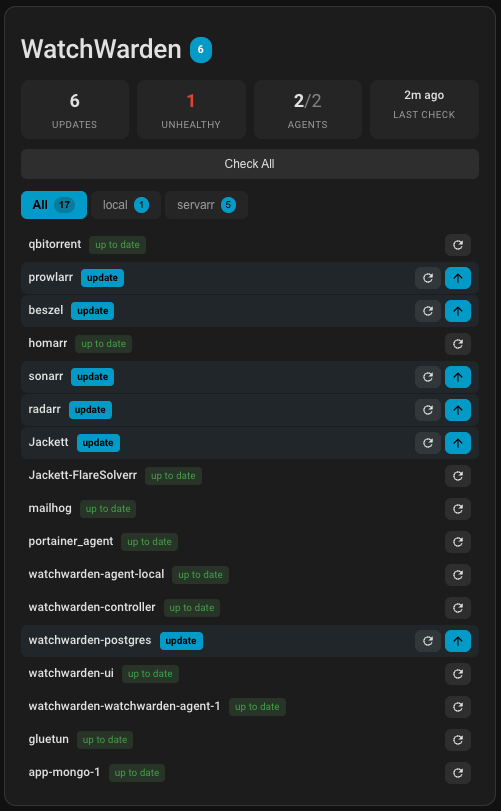The height and width of the screenshot is (811, 501).
Task: Click Jackett-FlareSolverr container name
Action: pyautogui.click(x=83, y=475)
